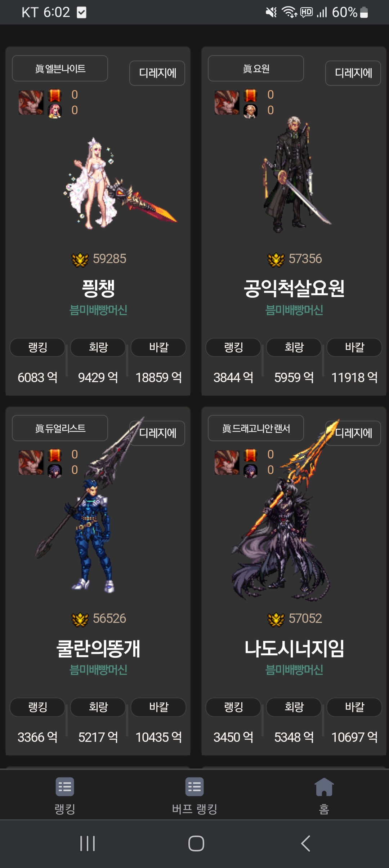Select the 眞 드래고니안 랜서 class label
Screen dimensions: 389x868
coord(256,428)
